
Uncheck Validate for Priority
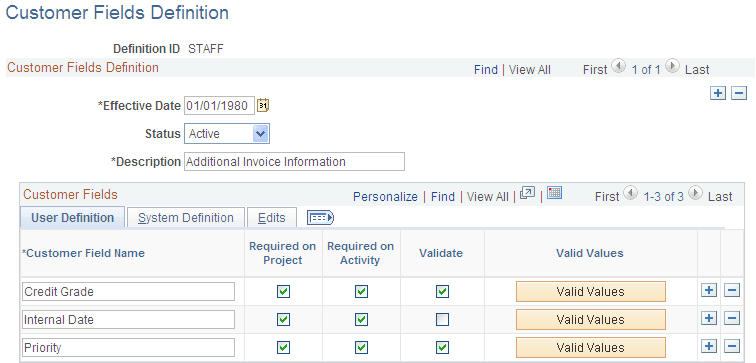tap(442, 347)
